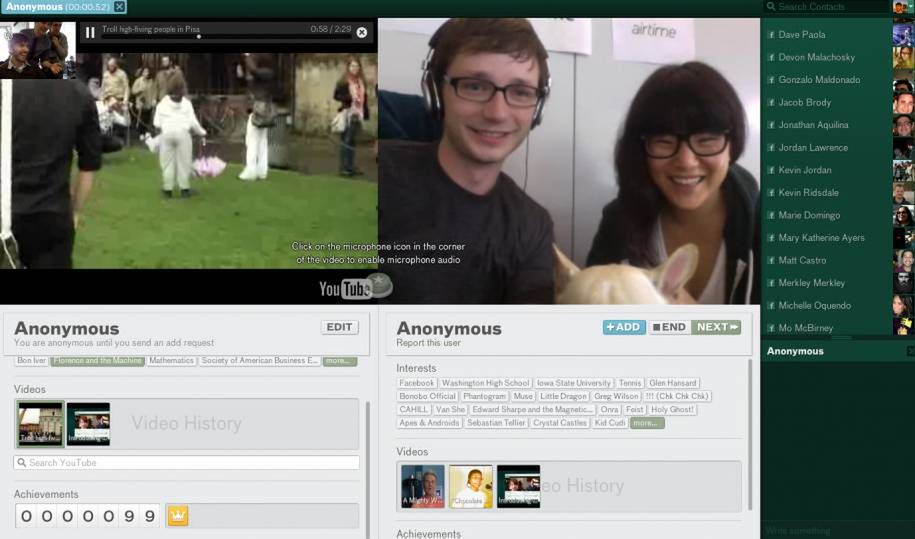Select contact Matt Castro
This screenshot has height=539, width=915.
click(x=802, y=260)
